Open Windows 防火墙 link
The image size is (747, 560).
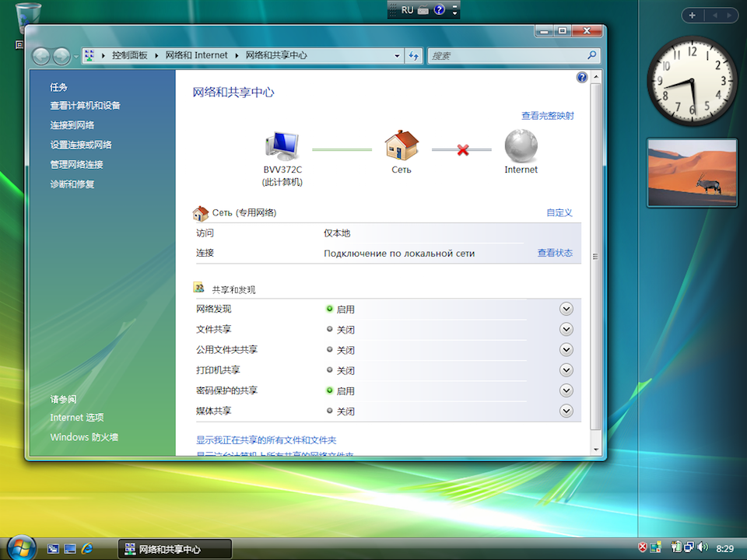(x=84, y=437)
